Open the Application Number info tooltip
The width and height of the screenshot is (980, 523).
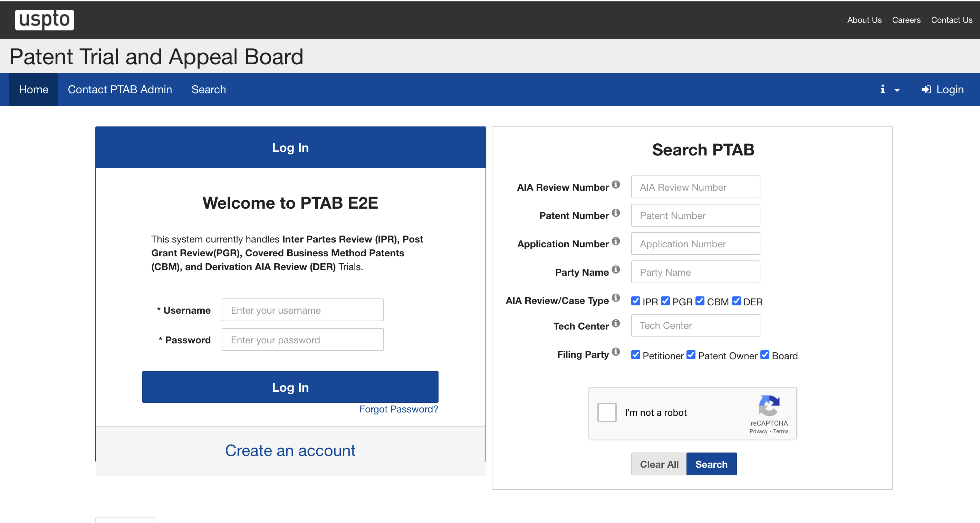616,241
